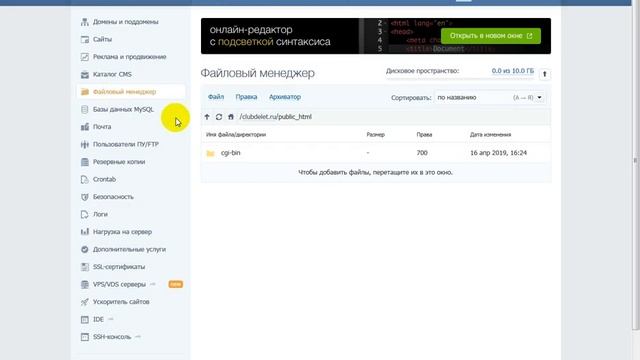Go to Домены и поддомены section
Screen dimensions: 640x360
[125, 22]
